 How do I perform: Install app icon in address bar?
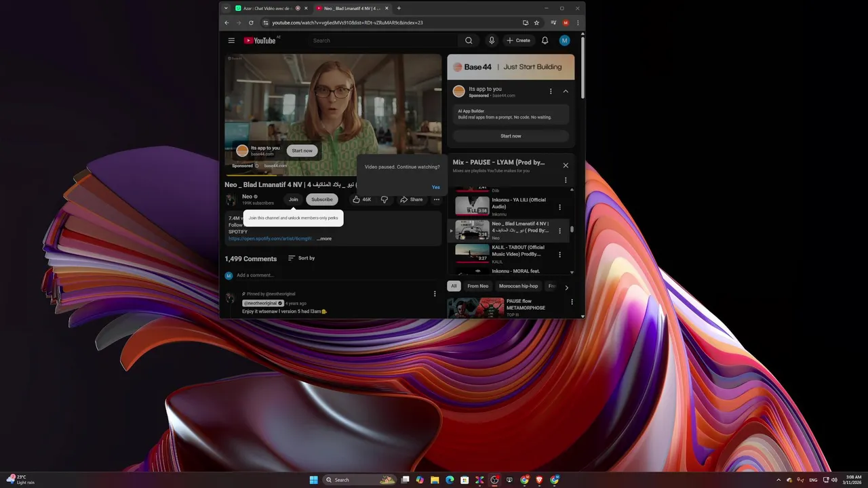pyautogui.click(x=525, y=22)
